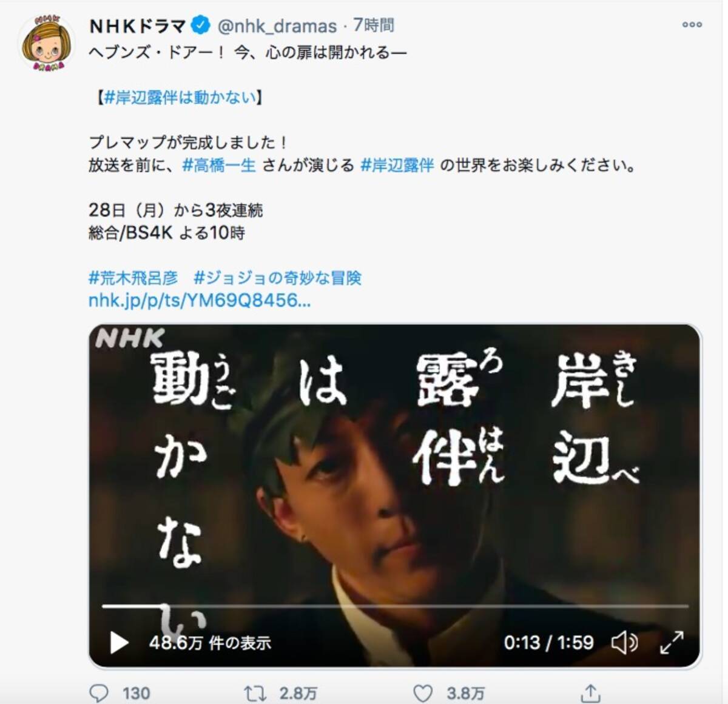Open hashtag #岸辺露伴は動かない in brackets
The height and width of the screenshot is (704, 728).
(180, 98)
